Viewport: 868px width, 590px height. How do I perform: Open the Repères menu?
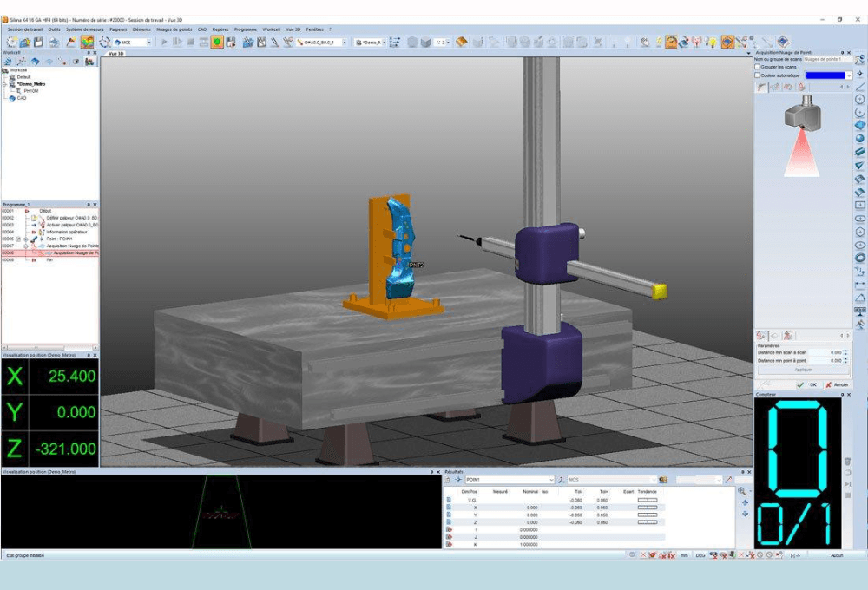point(220,29)
